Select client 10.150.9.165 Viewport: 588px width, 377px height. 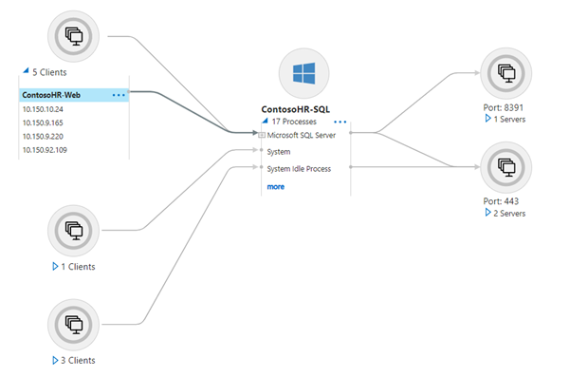pos(43,123)
